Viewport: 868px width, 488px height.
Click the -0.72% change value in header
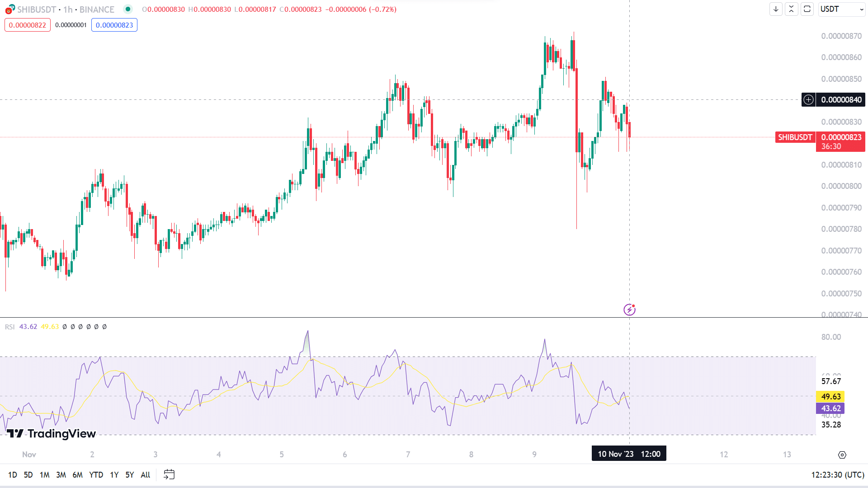(383, 9)
